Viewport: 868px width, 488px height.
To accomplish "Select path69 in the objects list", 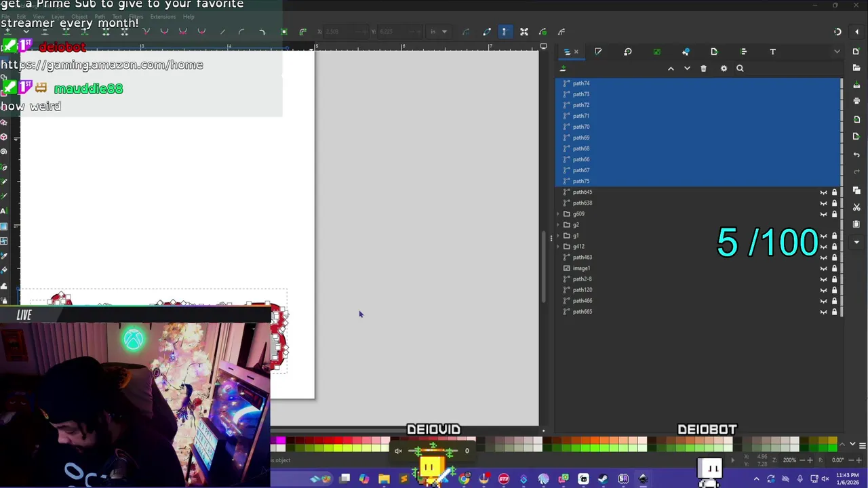I will coord(697,138).
